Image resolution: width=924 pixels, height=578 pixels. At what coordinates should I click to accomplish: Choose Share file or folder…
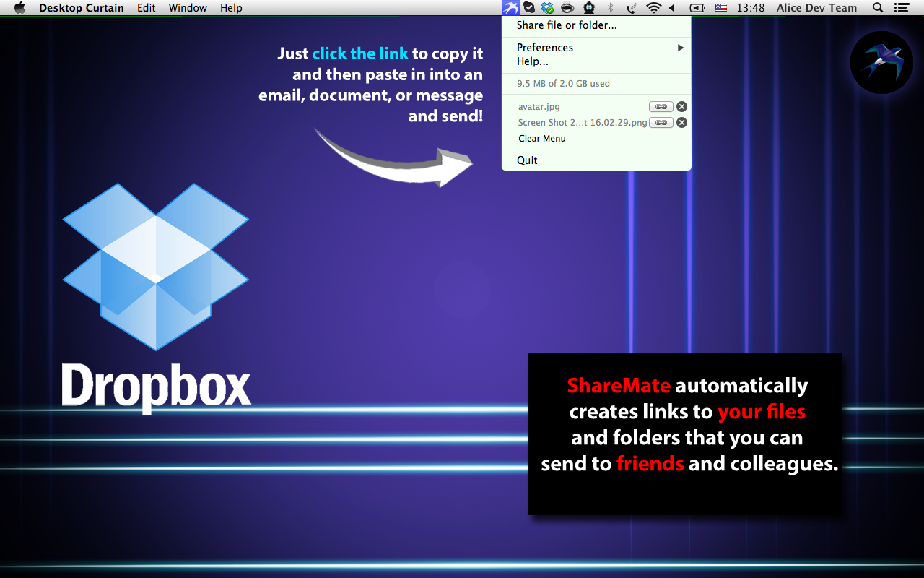[x=567, y=26]
